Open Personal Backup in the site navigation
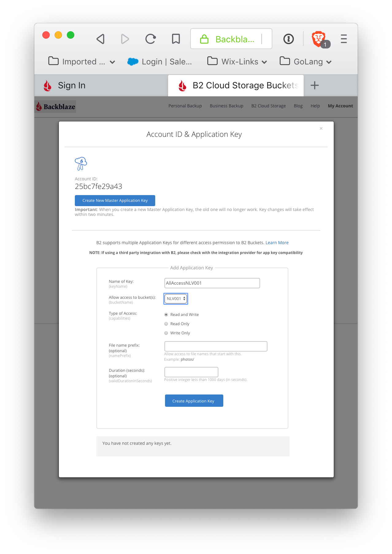The image size is (392, 554). [x=185, y=106]
